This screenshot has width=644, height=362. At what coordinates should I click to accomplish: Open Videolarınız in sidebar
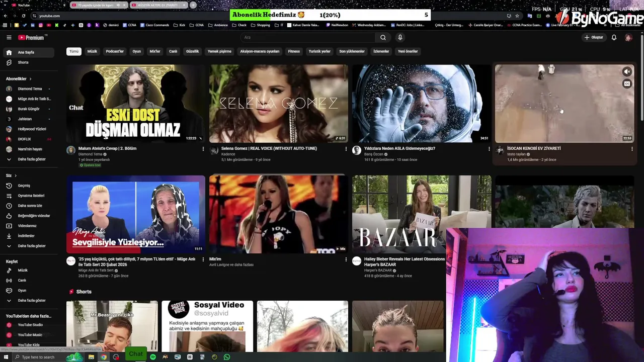tap(27, 226)
